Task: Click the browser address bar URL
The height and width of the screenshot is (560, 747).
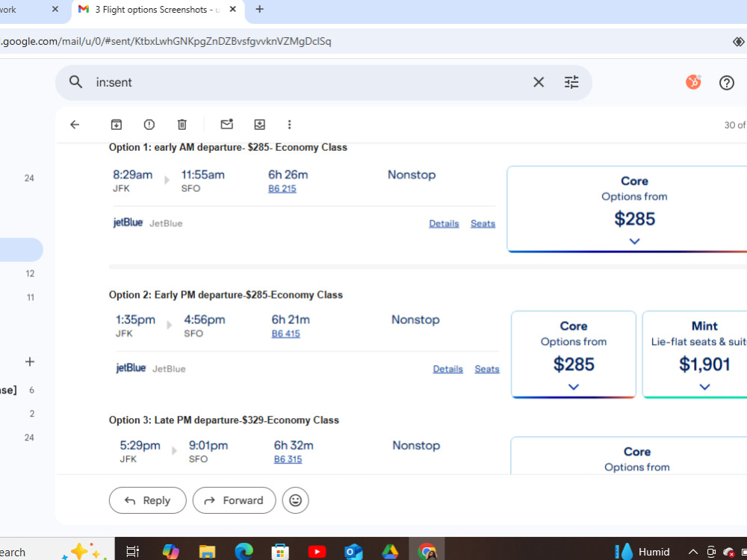Action: tap(166, 41)
